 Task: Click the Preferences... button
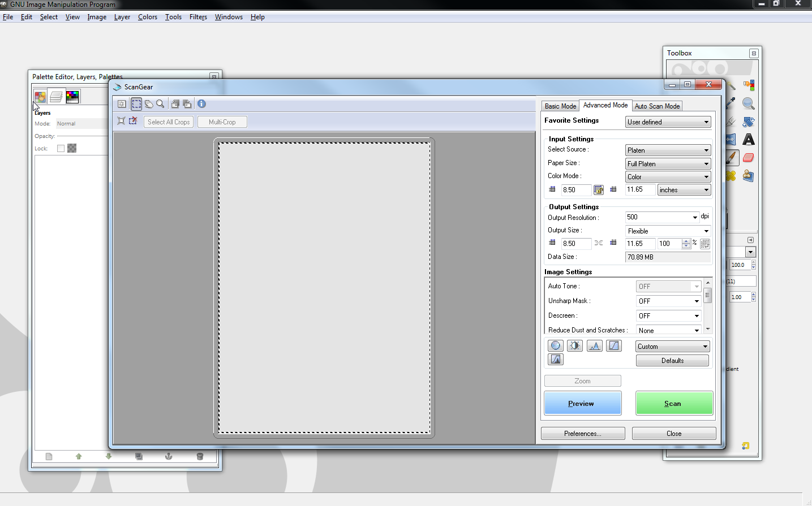[583, 434]
